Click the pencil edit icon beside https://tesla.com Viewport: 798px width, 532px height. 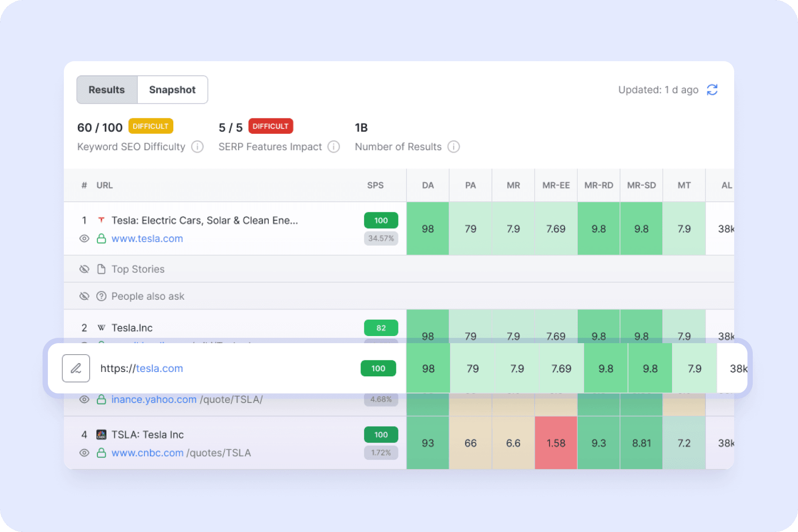tap(76, 368)
